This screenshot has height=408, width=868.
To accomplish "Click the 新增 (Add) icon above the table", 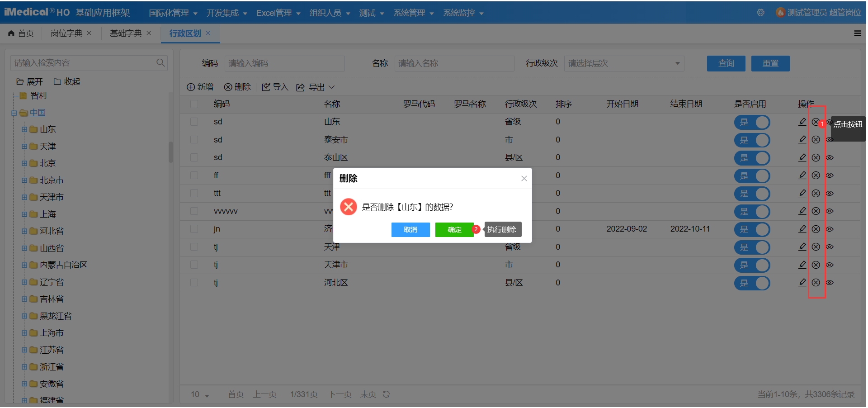I will [191, 87].
